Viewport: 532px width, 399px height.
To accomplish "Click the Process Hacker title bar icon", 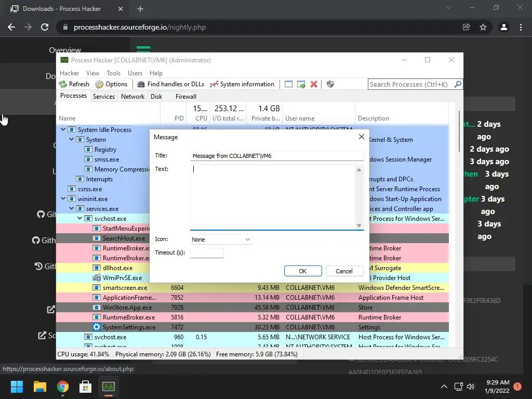I will 64,60.
